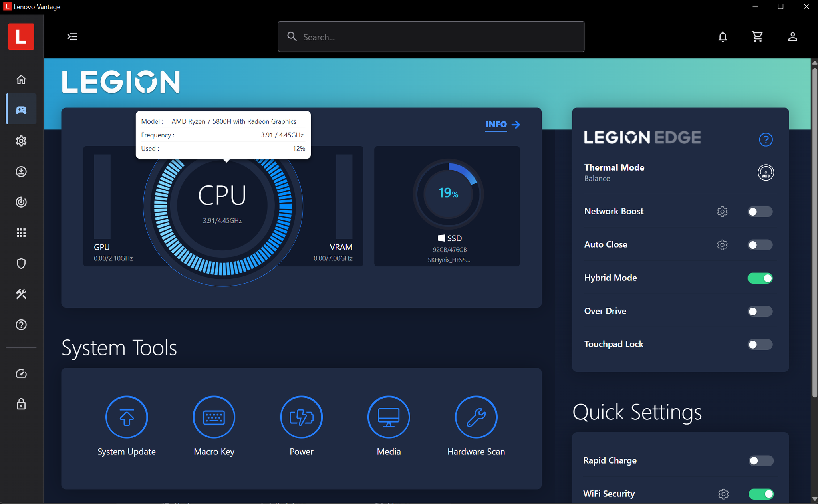This screenshot has height=504, width=818.
Task: Open device settings gear in sidebar
Action: pyautogui.click(x=21, y=141)
